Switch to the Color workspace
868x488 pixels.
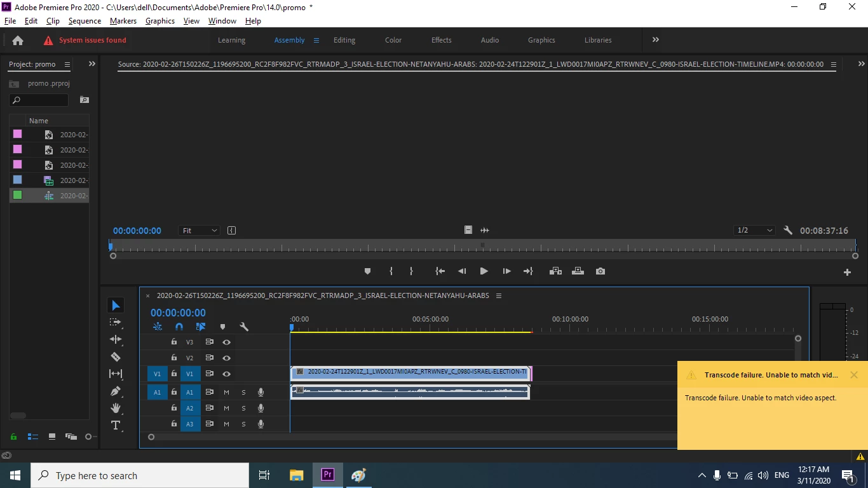click(393, 40)
